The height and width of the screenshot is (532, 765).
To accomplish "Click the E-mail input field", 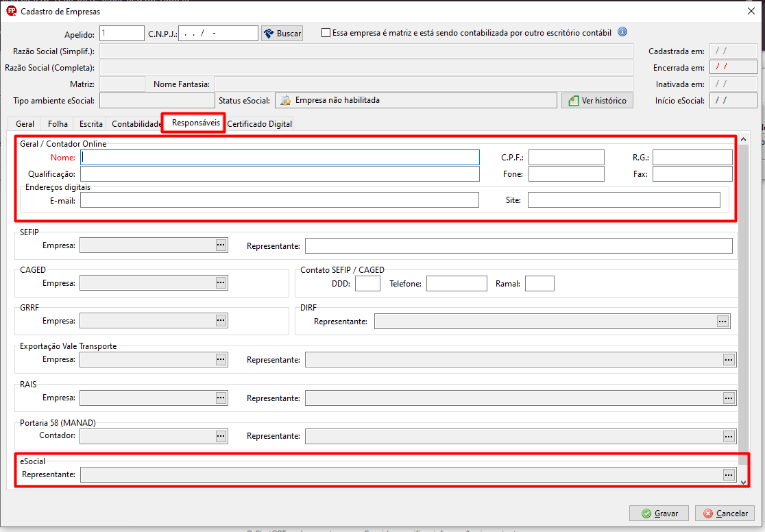I will 280,199.
